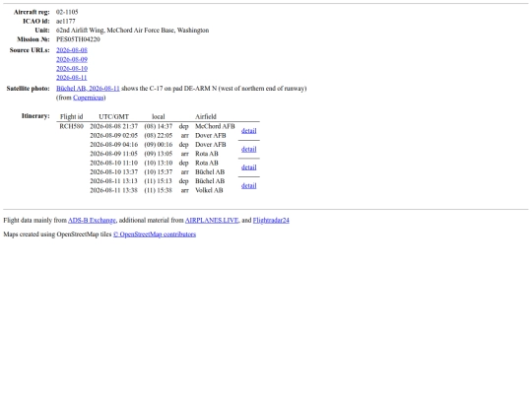532x399 pixels.
Task: Open the OpenStreetMap contributors link
Action: click(x=155, y=234)
